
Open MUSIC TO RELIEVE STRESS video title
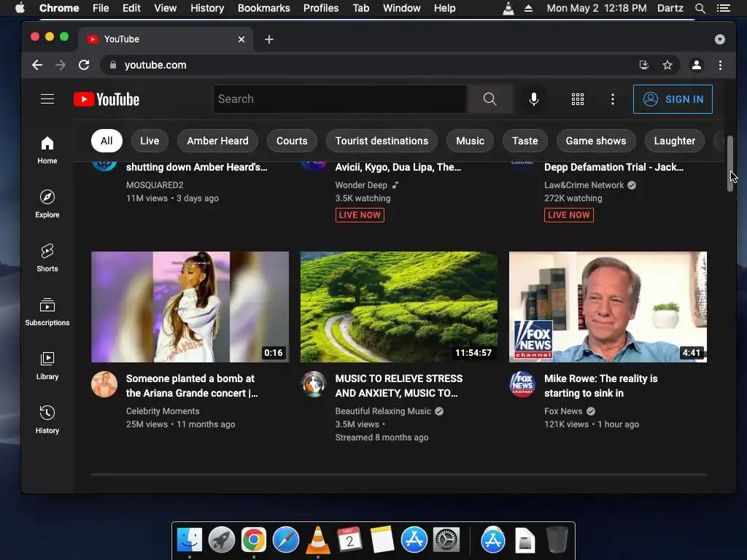point(399,386)
